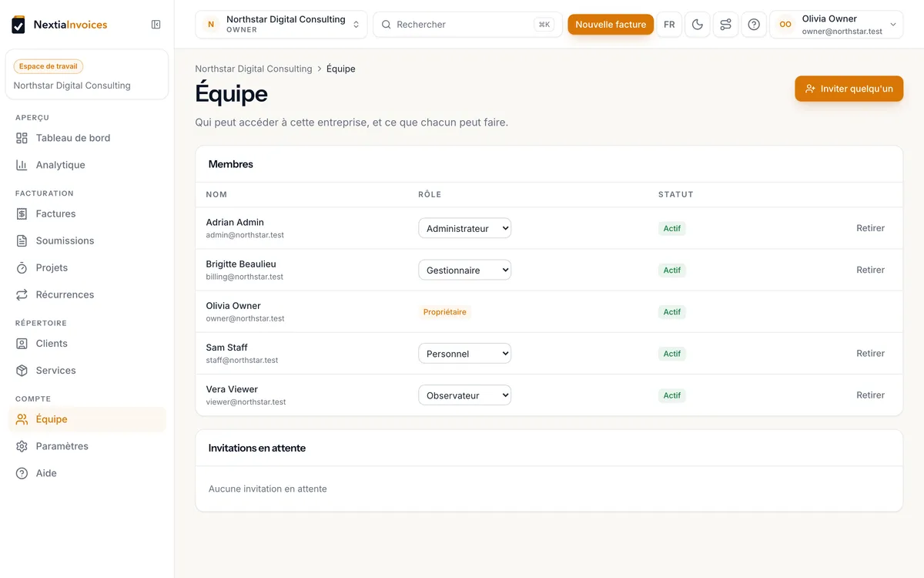Click the Rechercher search field

click(468, 25)
